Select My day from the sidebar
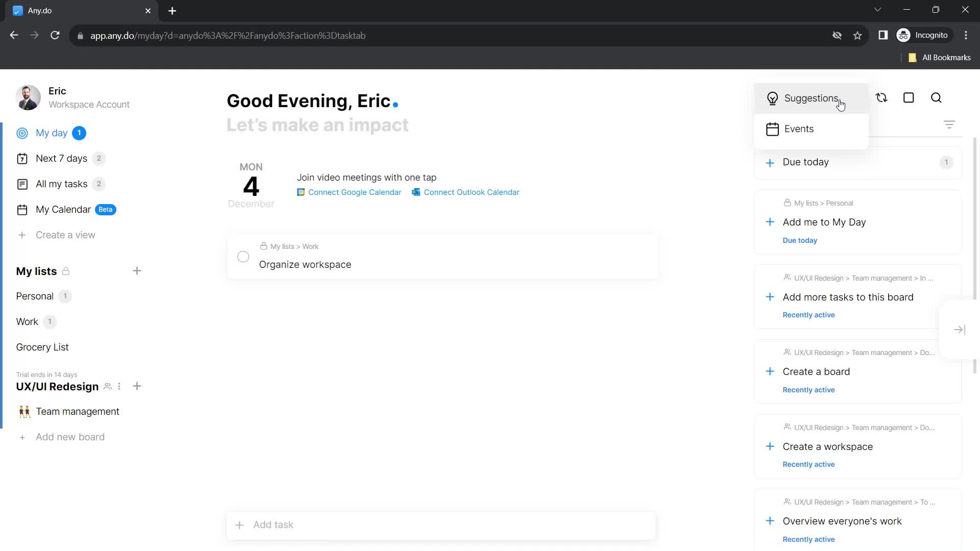 (x=51, y=133)
